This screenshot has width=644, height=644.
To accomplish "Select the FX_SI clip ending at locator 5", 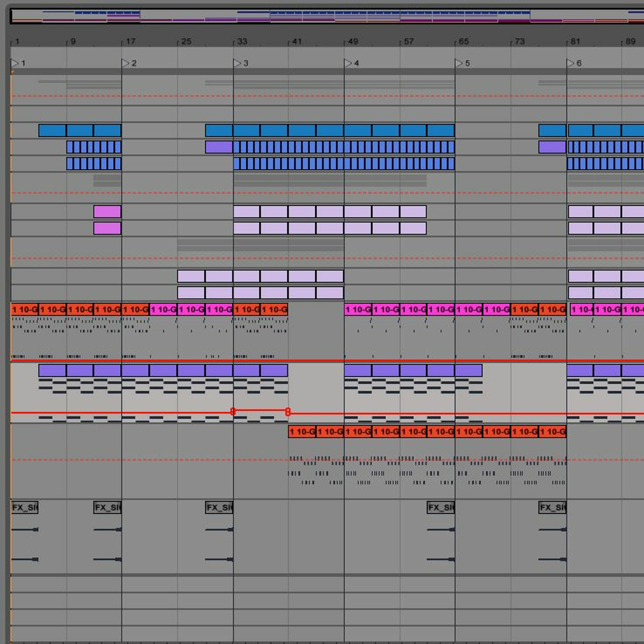I will (x=441, y=508).
